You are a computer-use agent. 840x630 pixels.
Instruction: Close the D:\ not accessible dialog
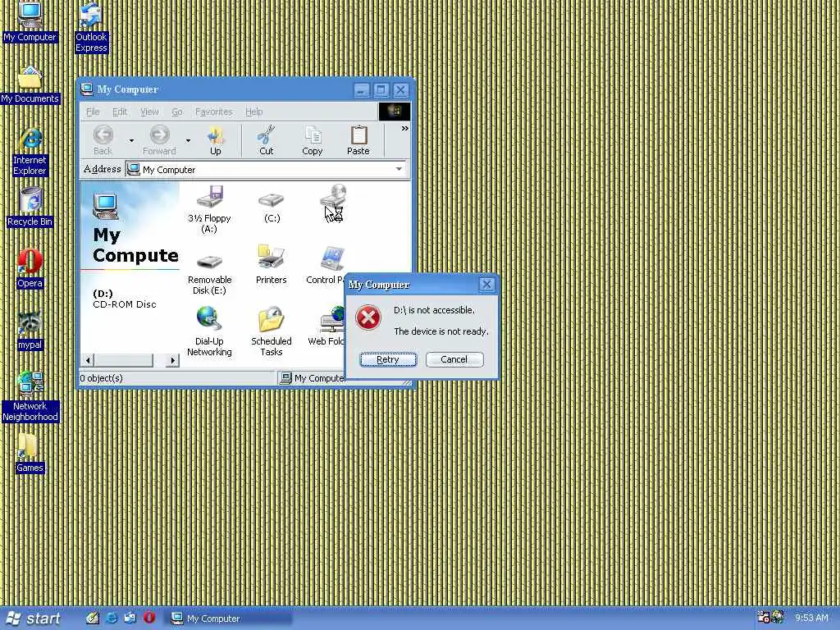pyautogui.click(x=486, y=285)
